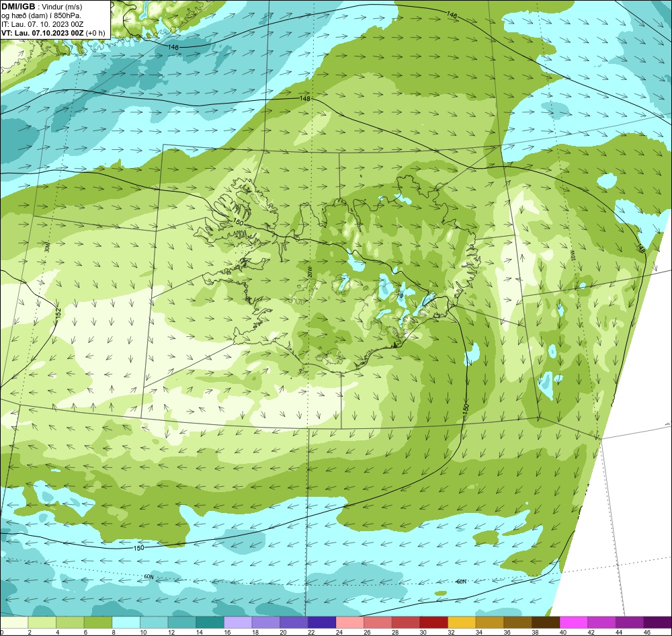Select the 2–4 m/s legend color swatch
Viewport: 672px width, 636px height.
(x=42, y=622)
